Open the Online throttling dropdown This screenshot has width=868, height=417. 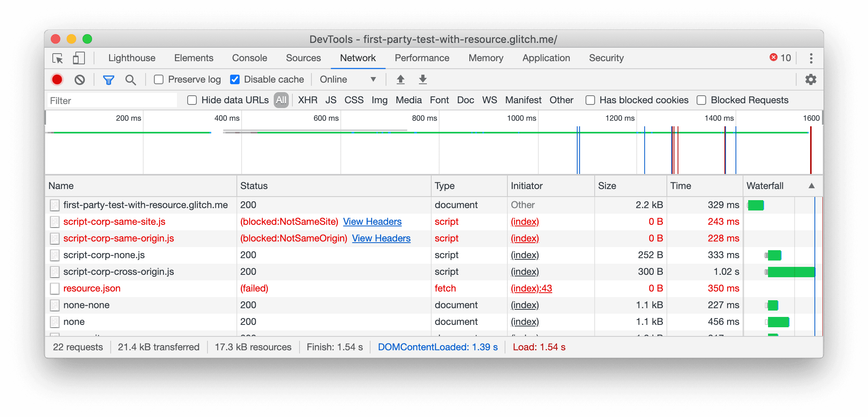pyautogui.click(x=348, y=79)
